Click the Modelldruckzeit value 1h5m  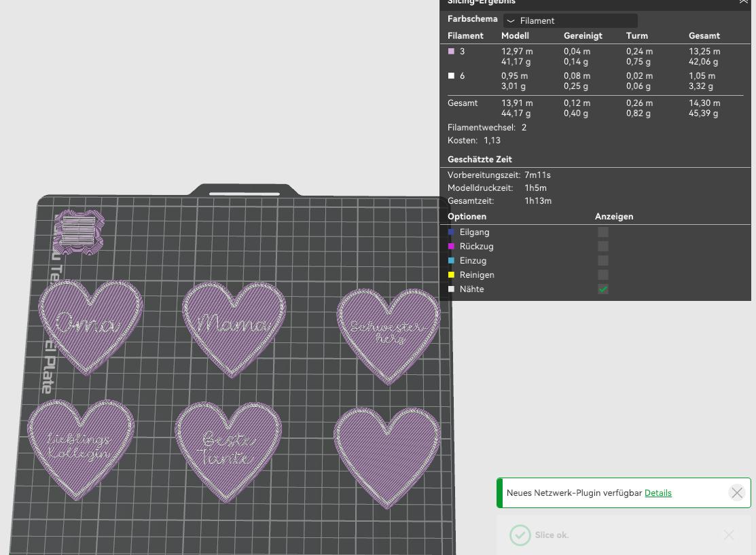point(536,188)
